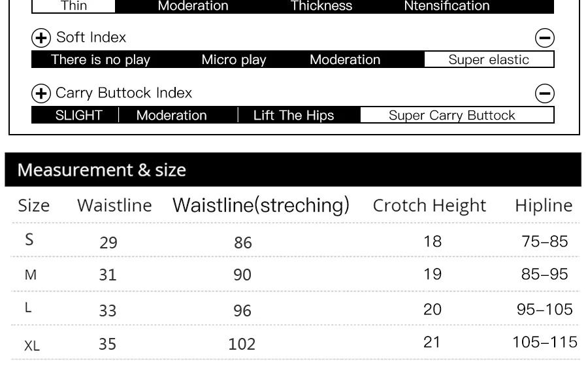Click the Waistline(streching) column header
Screen dimensions: 588x370
coord(261,205)
